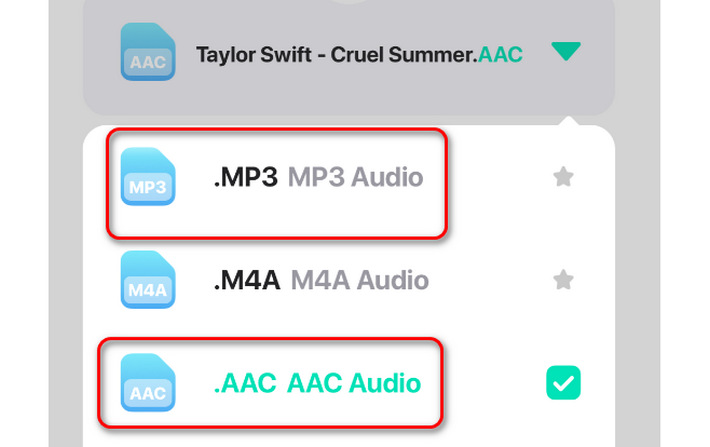The height and width of the screenshot is (447, 710).
Task: Click the blue MP3 format icon
Action: [x=148, y=177]
